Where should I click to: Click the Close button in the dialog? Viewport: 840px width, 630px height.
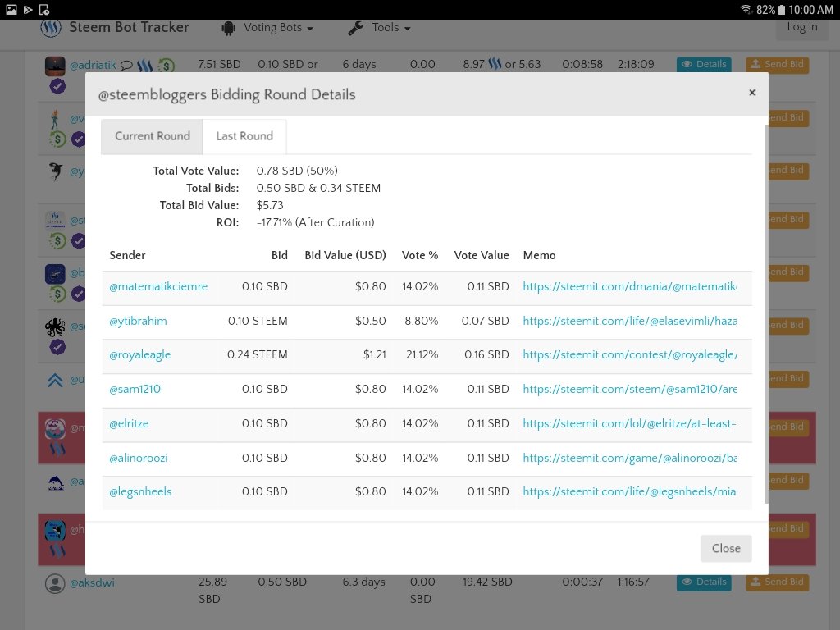[726, 548]
